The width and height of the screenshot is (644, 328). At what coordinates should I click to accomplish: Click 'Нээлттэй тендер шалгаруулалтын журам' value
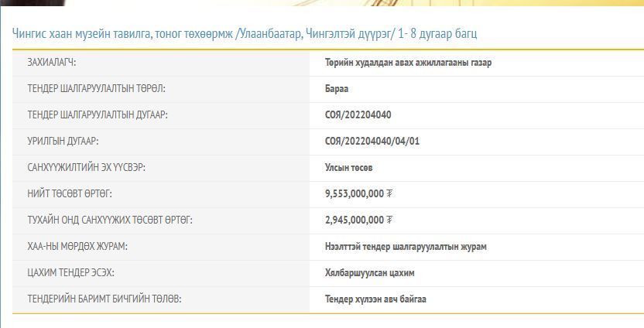[406, 247]
